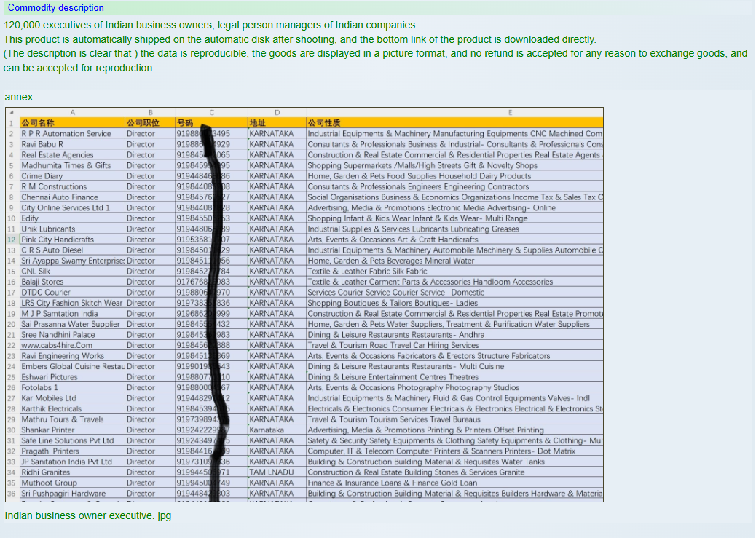Viewport: 756px width, 538px height.
Task: Select row 36 number in the spreadsheet
Action: click(12, 494)
